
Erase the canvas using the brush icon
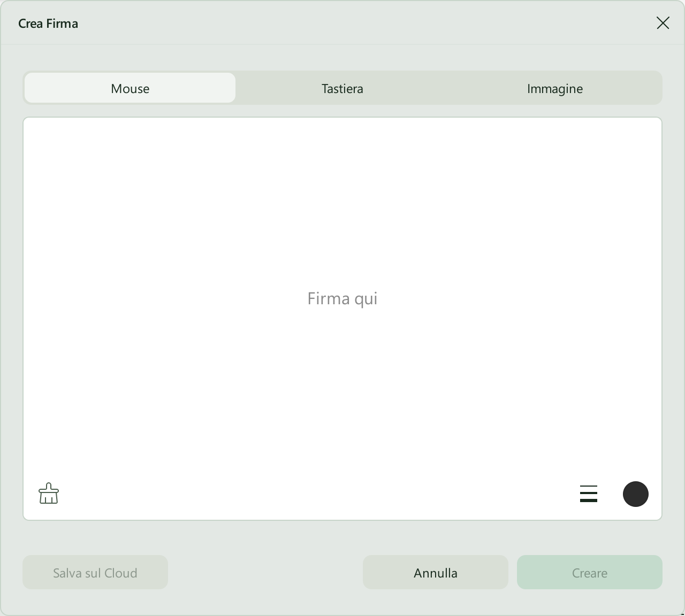[49, 494]
